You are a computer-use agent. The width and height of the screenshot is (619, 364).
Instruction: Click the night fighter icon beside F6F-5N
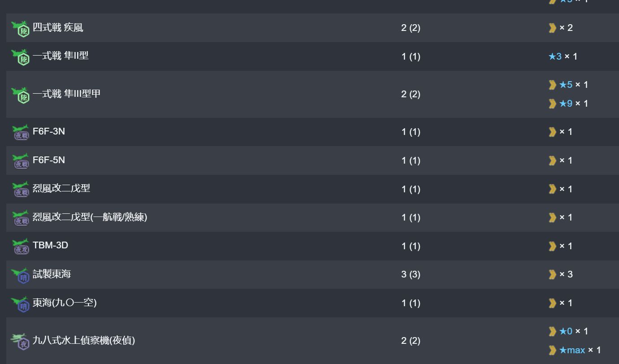[20, 161]
